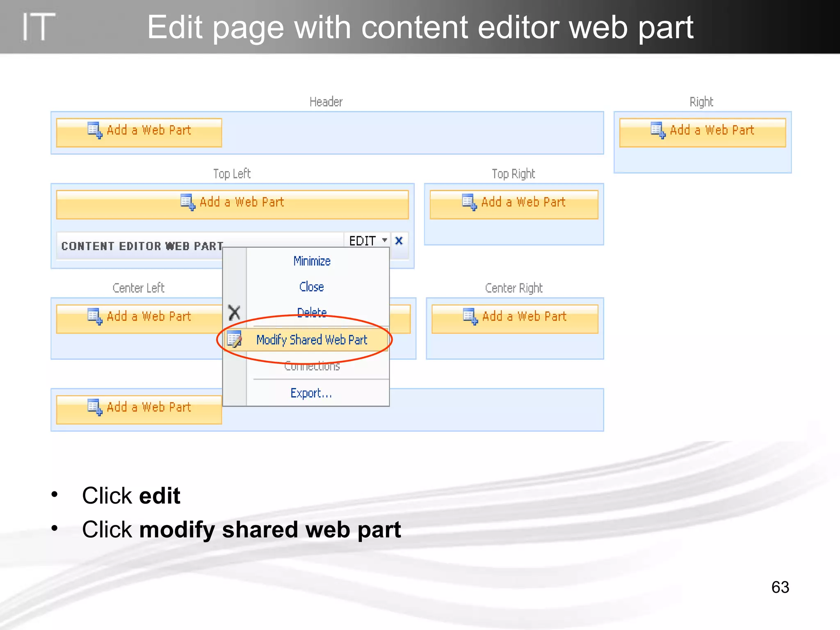This screenshot has height=630, width=840.
Task: Click the web part icon in Header zone
Action: (95, 130)
